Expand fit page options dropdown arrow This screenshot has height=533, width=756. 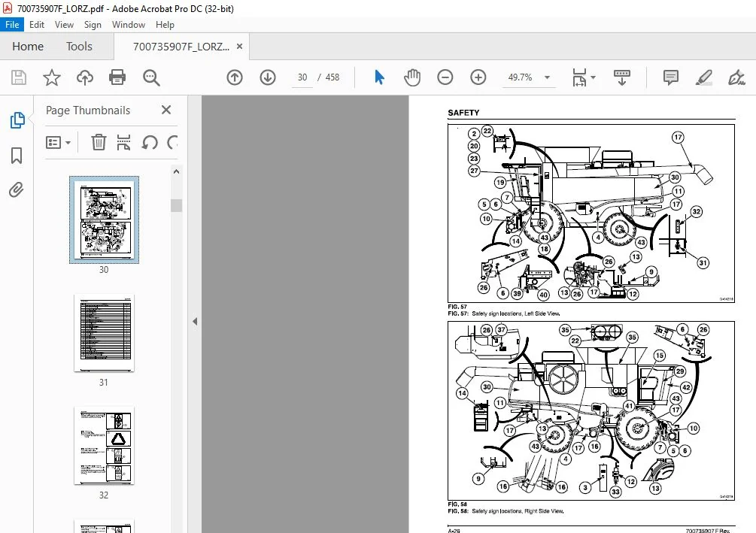(x=594, y=77)
